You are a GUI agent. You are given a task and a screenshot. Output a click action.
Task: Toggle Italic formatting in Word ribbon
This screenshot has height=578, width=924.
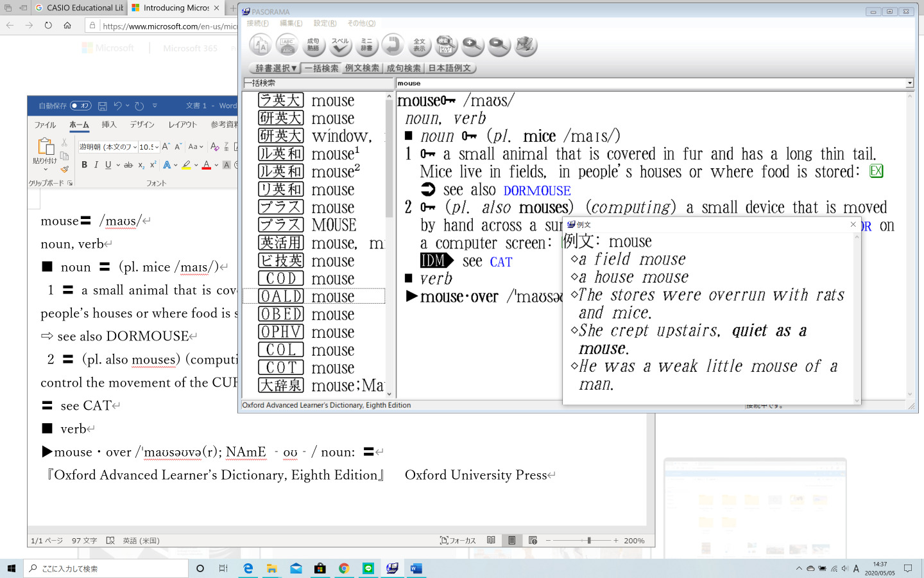point(96,165)
